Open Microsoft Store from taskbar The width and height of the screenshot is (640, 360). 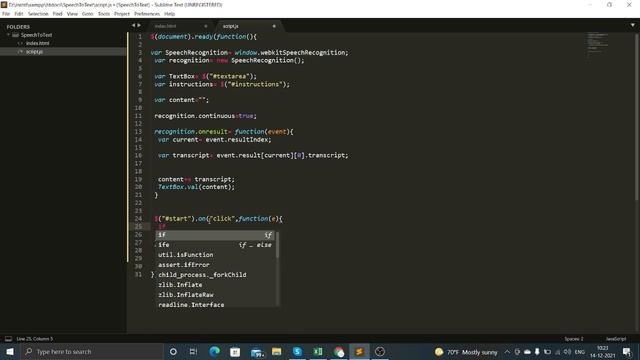[235, 351]
